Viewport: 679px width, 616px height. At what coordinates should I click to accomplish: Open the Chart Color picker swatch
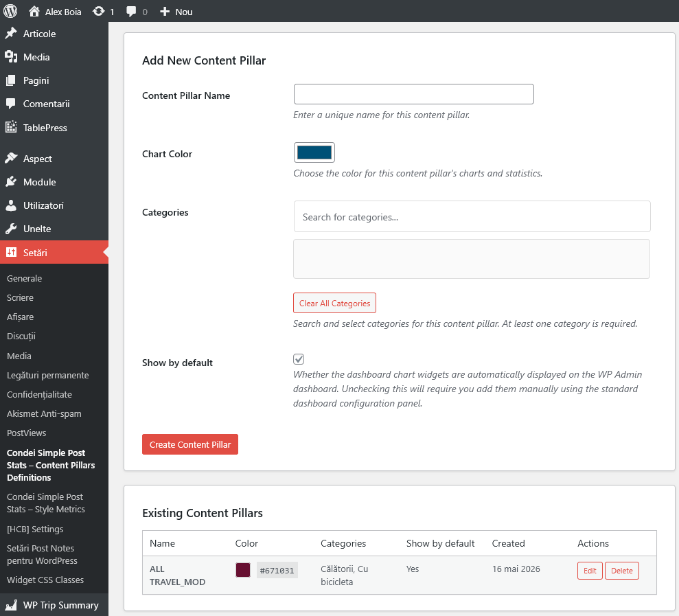[x=314, y=152]
